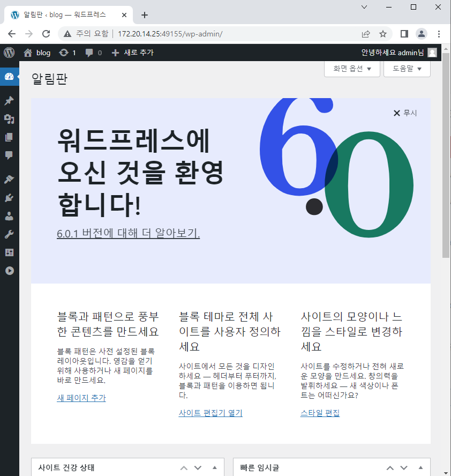Open Chrome three-dot menu
Screen dimensions: 451x476
click(439, 34)
